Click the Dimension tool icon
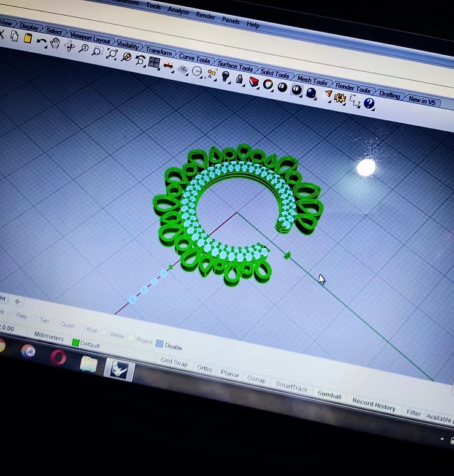This screenshot has width=454, height=476. pos(354,101)
